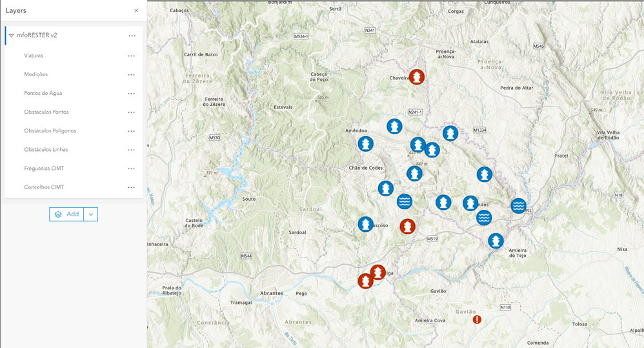Select the Freguesias CIMT layer
Screen dimensions: 644x348
tap(44, 169)
